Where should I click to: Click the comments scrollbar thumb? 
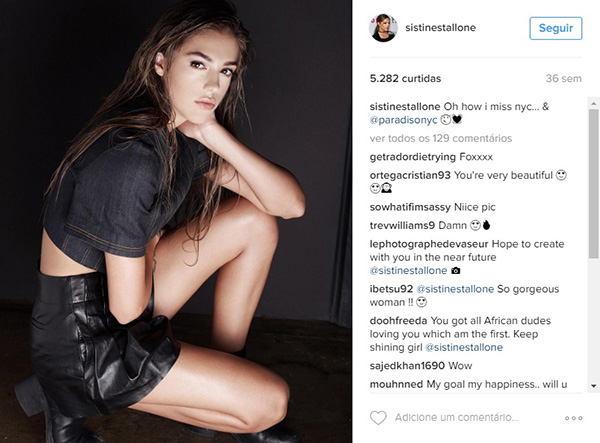(593, 184)
